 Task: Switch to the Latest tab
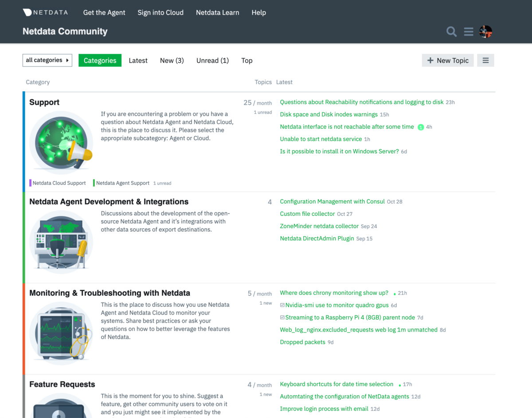point(138,61)
